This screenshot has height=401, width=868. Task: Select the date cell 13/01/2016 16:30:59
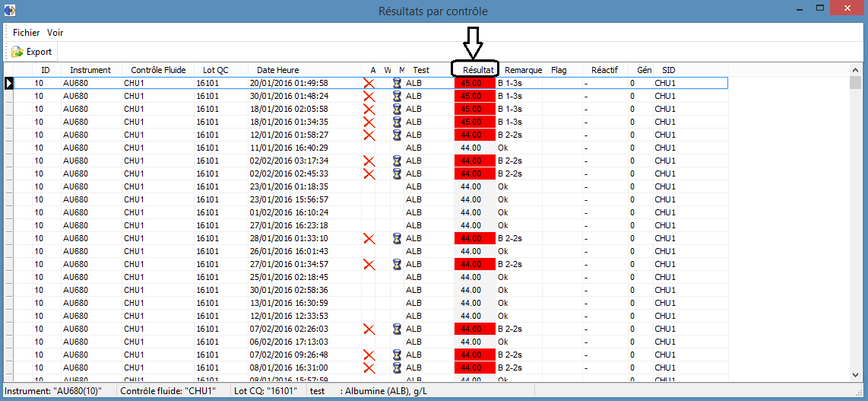[x=289, y=303]
